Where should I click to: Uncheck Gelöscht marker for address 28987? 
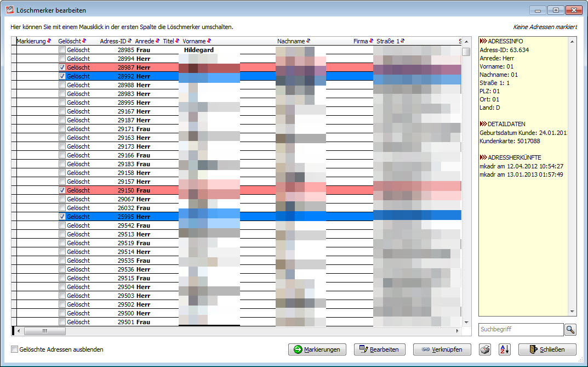[62, 67]
